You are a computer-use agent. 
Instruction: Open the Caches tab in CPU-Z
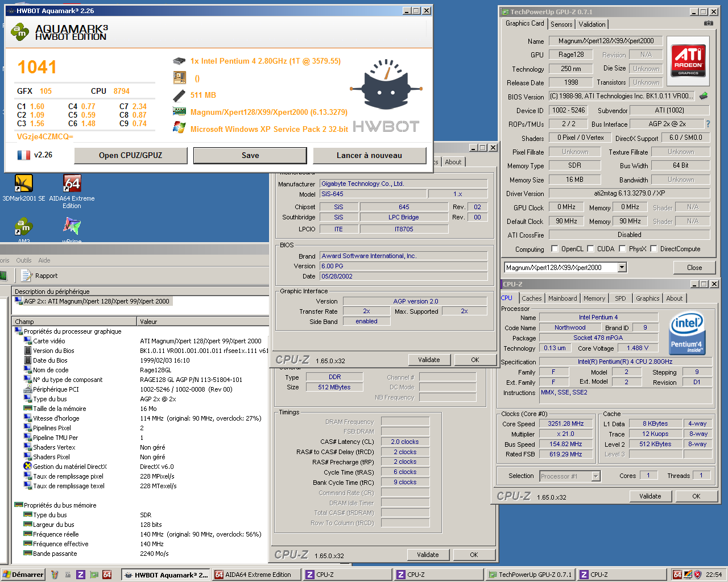pyautogui.click(x=532, y=298)
